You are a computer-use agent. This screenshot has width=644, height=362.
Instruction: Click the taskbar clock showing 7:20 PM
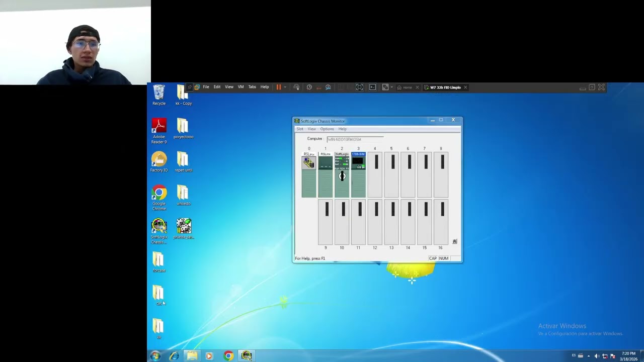pos(628,356)
